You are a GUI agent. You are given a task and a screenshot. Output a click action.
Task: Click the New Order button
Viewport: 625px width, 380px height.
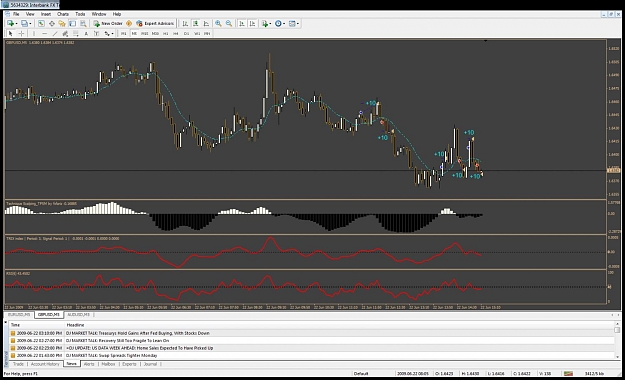108,24
